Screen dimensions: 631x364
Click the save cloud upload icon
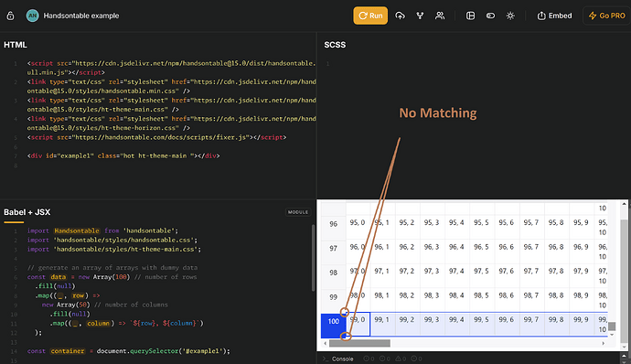(400, 16)
